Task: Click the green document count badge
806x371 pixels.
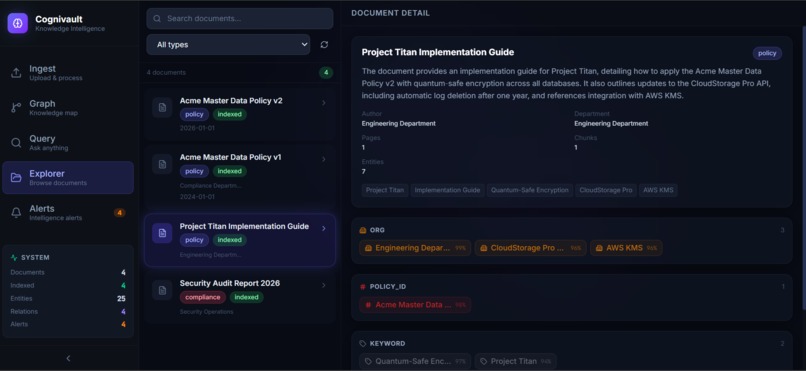Action: pos(326,72)
